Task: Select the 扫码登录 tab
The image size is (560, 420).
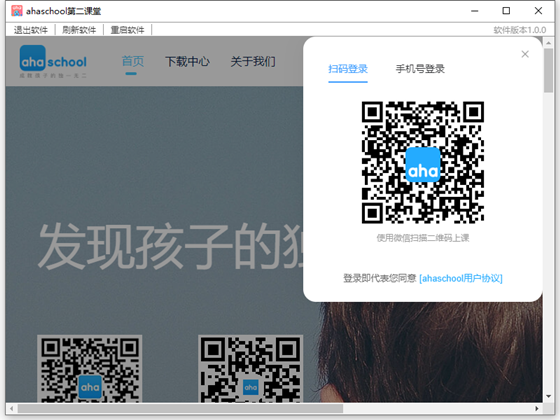Action: (348, 69)
